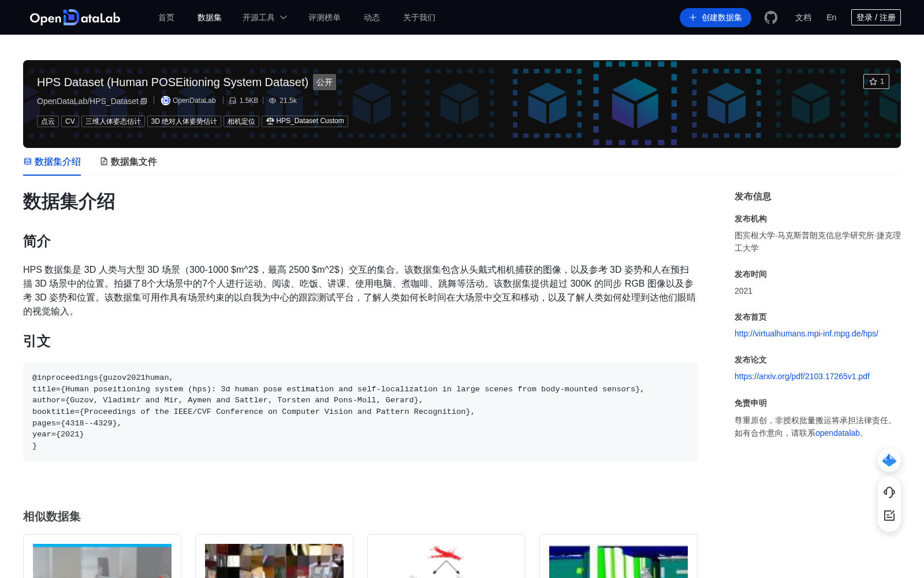Click the 相机定位 tag
Screen dimensions: 924x578
[x=241, y=121]
